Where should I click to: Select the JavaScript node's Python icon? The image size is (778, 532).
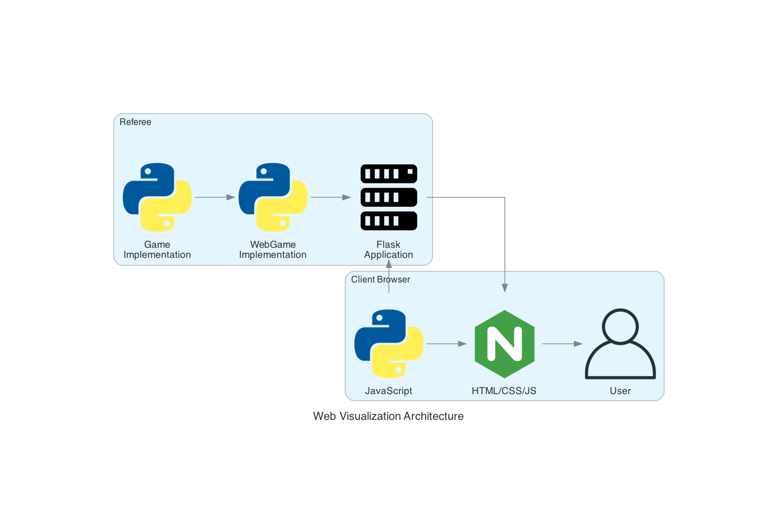click(x=389, y=344)
